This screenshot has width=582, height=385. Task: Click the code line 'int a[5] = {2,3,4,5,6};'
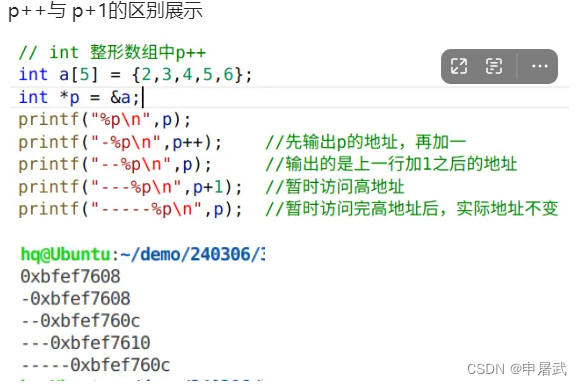click(135, 75)
